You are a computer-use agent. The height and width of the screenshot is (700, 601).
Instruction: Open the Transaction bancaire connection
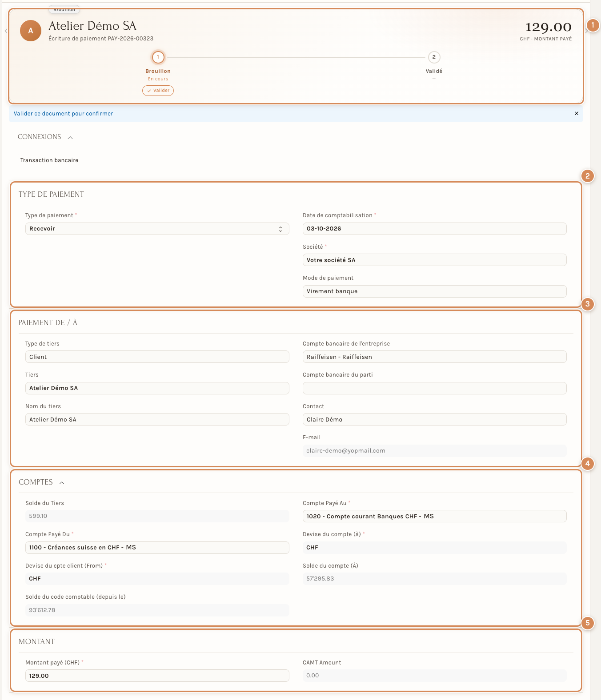49,160
